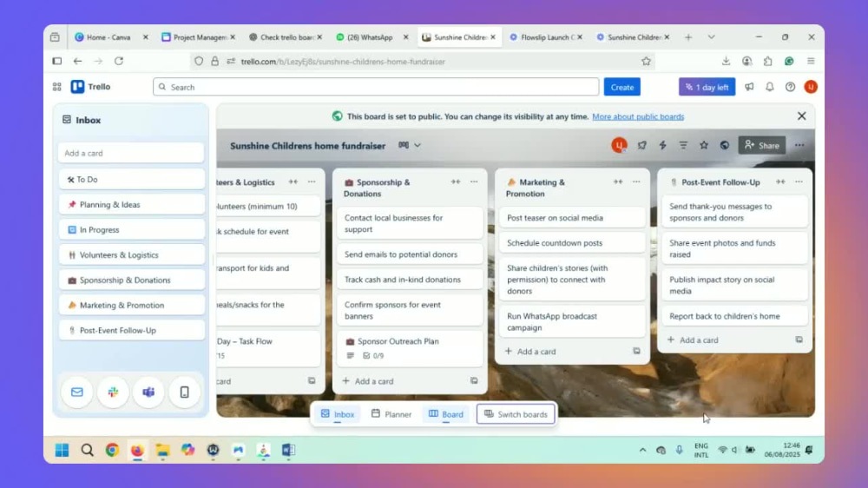Open Report back to children's home card
Viewport: 868px width, 488px height.
(x=734, y=316)
